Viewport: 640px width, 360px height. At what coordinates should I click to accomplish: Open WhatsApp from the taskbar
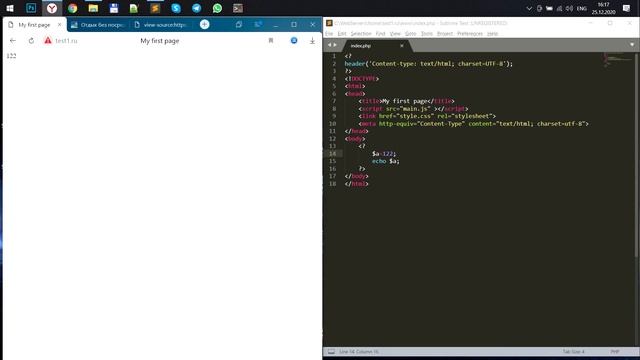(x=217, y=8)
